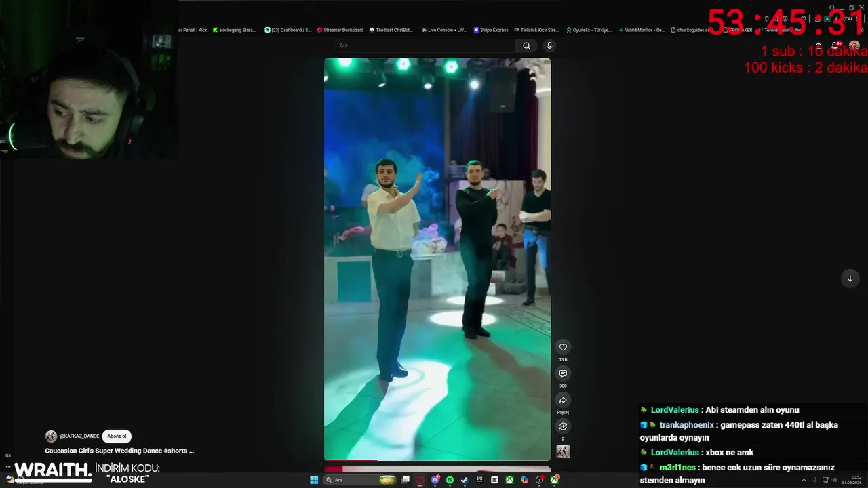Start voice search with the microphone icon
The height and width of the screenshot is (488, 868).
(549, 45)
